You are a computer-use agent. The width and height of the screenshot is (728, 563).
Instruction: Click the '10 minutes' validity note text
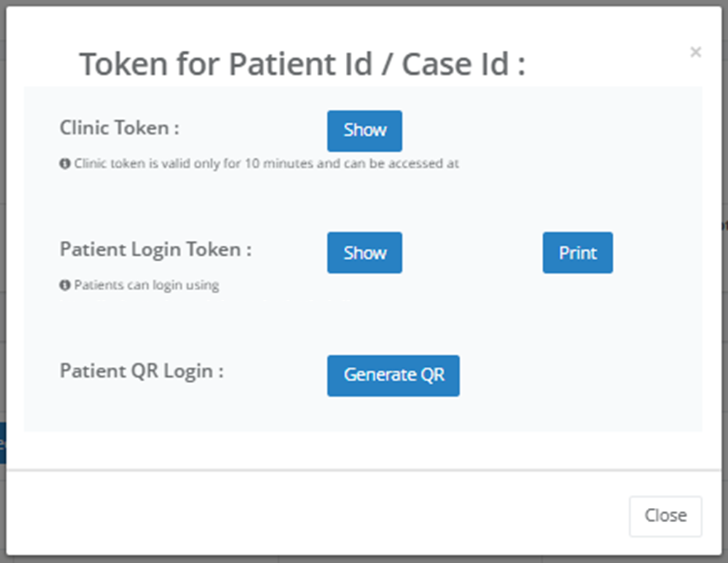click(266, 164)
